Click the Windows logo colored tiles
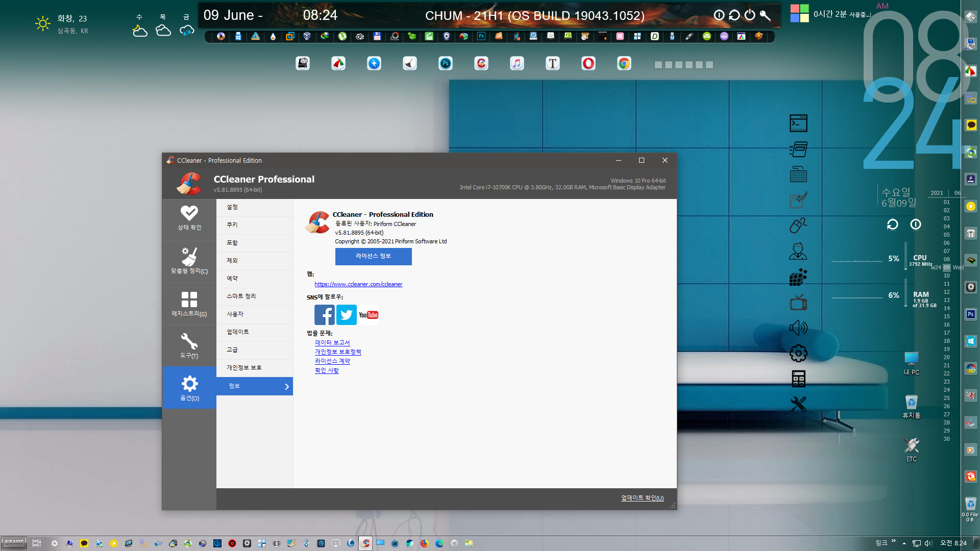Viewport: 980px width, 551px height. (800, 13)
